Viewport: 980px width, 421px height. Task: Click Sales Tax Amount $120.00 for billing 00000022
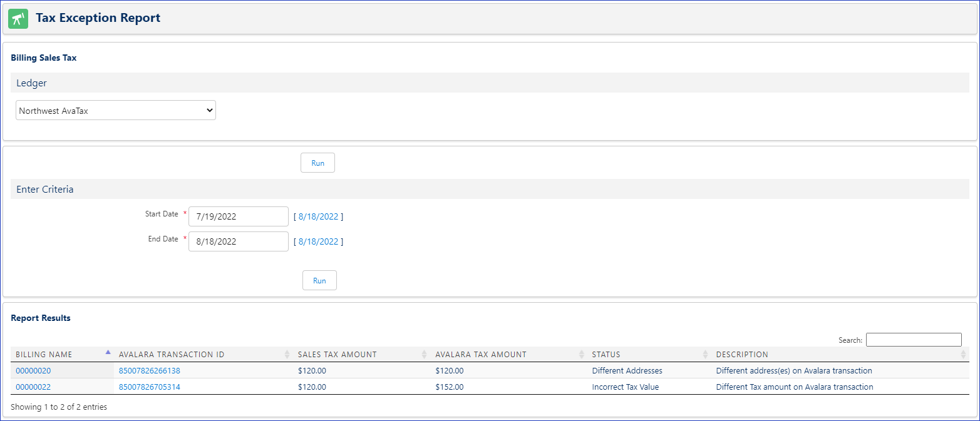312,387
